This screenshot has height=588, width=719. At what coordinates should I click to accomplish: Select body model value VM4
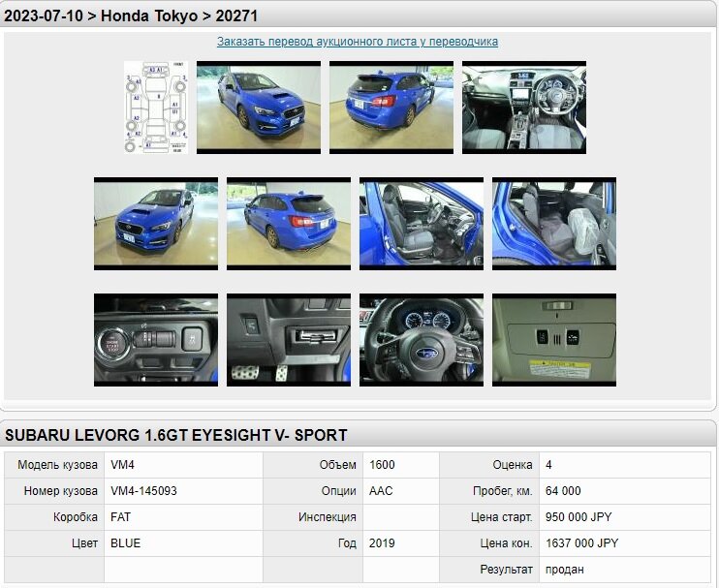click(122, 465)
